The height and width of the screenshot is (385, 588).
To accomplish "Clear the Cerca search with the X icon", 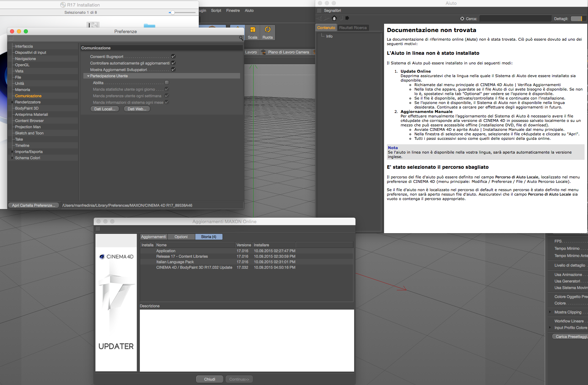I will pyautogui.click(x=462, y=19).
